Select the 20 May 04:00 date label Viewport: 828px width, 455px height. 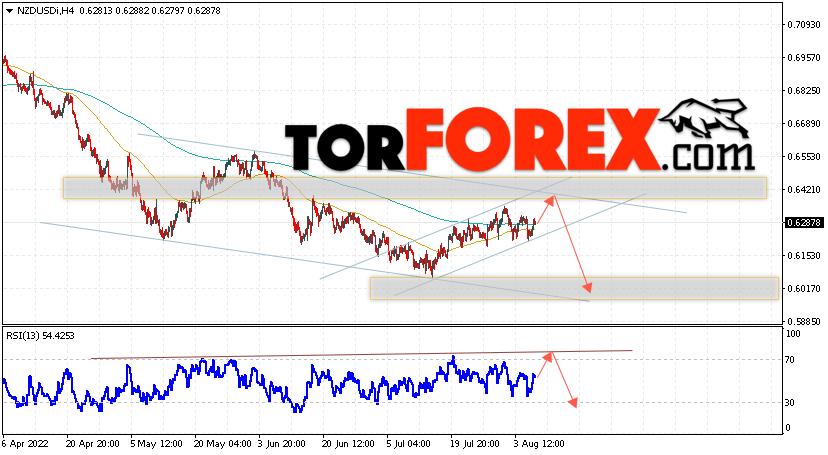(220, 444)
